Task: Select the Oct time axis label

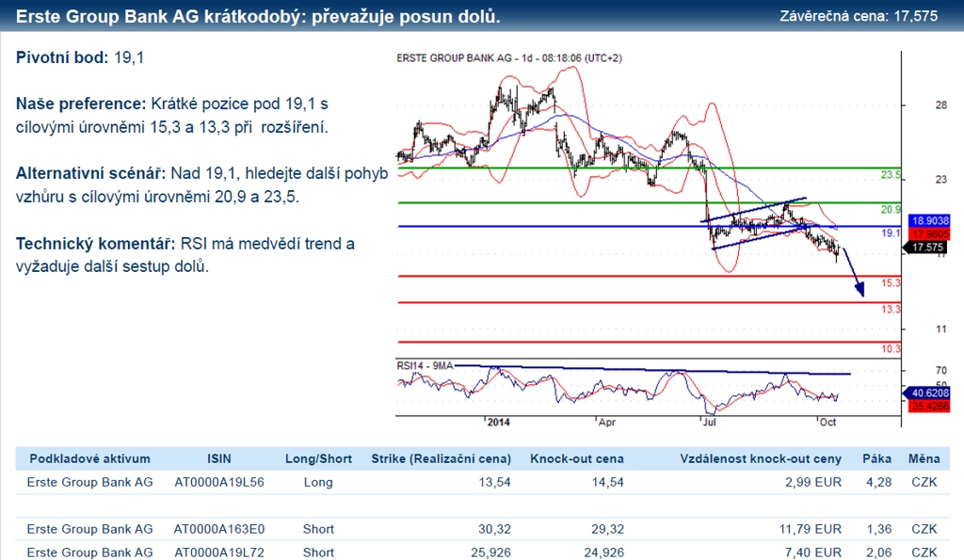Action: click(828, 423)
